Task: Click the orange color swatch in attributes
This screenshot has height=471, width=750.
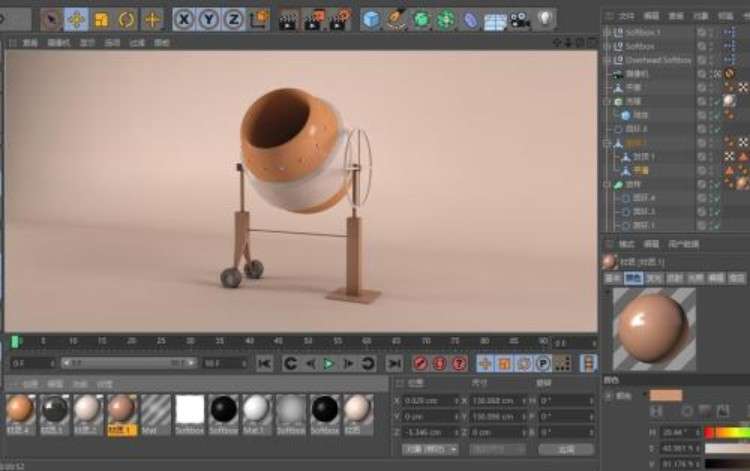Action: [x=665, y=395]
